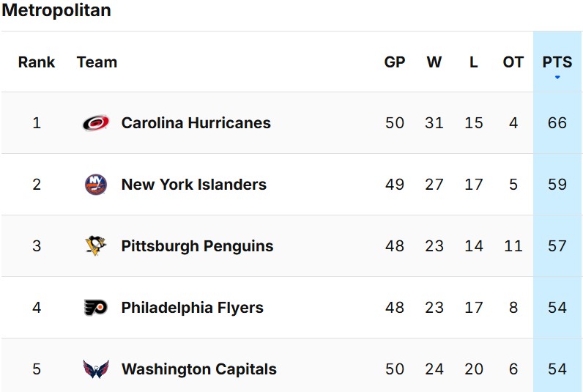583x392 pixels.
Task: Click the New York Islanders logo
Action: click(96, 185)
